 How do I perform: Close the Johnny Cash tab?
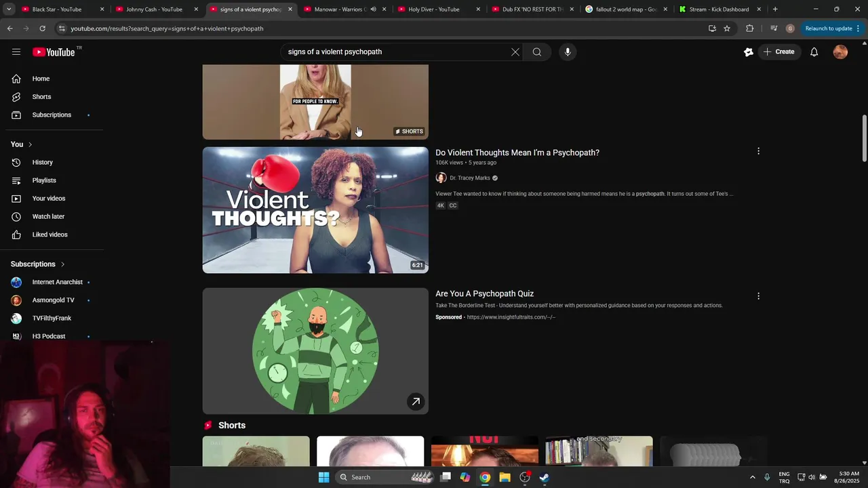point(196,9)
